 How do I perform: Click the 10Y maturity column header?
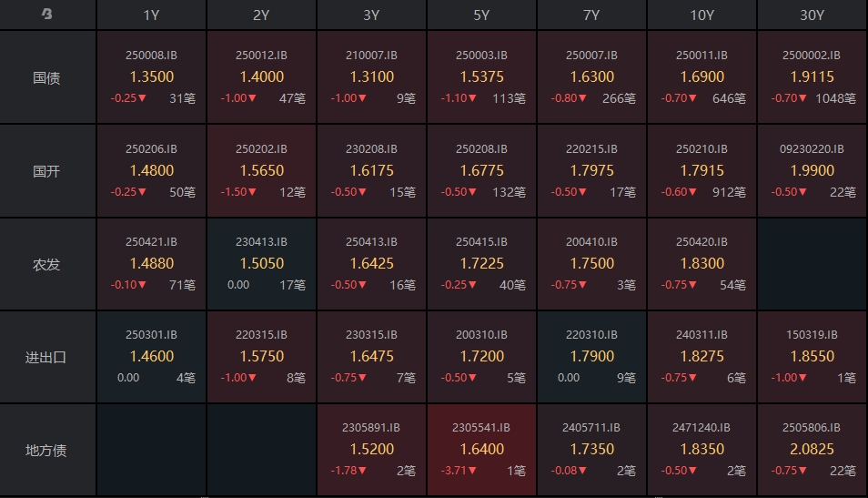coord(701,15)
